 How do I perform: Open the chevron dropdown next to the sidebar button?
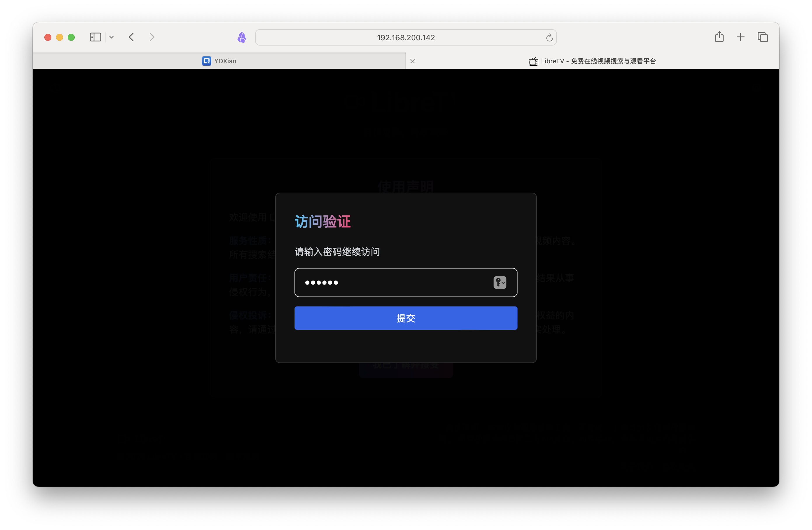111,37
